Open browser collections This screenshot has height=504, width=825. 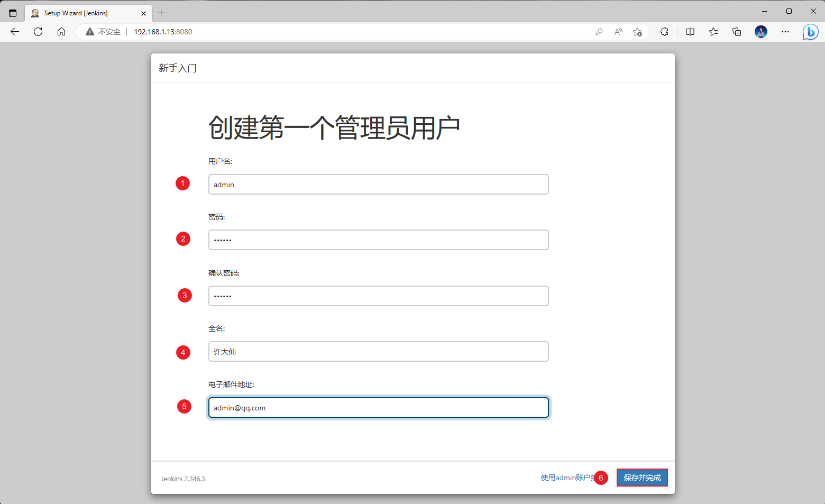737,32
